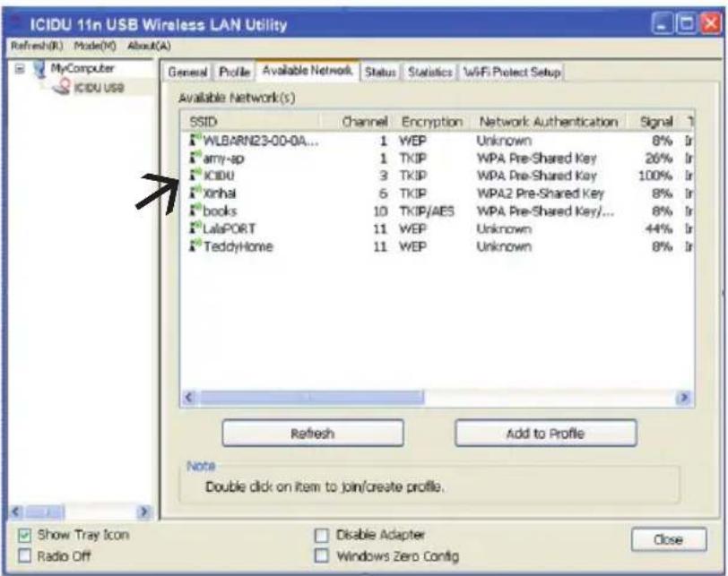Open the Mode(M) menu
728x576 pixels.
(95, 46)
